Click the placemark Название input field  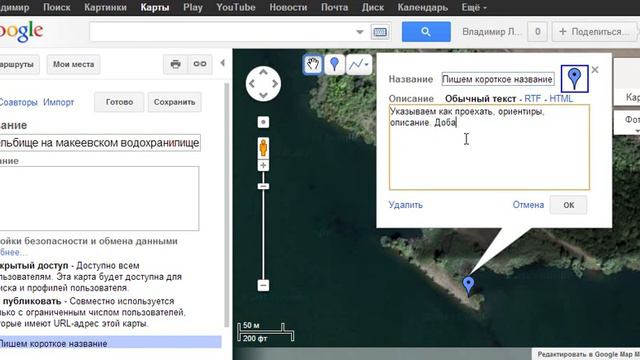coord(498,79)
